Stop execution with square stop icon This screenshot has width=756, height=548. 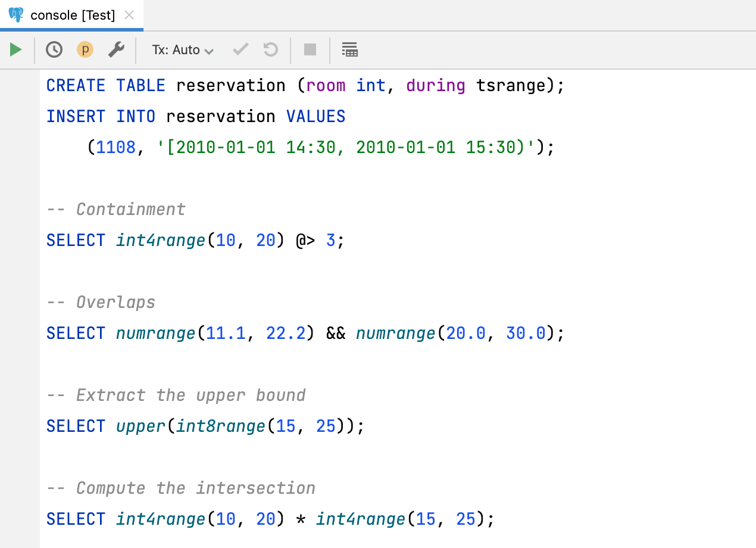pyautogui.click(x=310, y=49)
